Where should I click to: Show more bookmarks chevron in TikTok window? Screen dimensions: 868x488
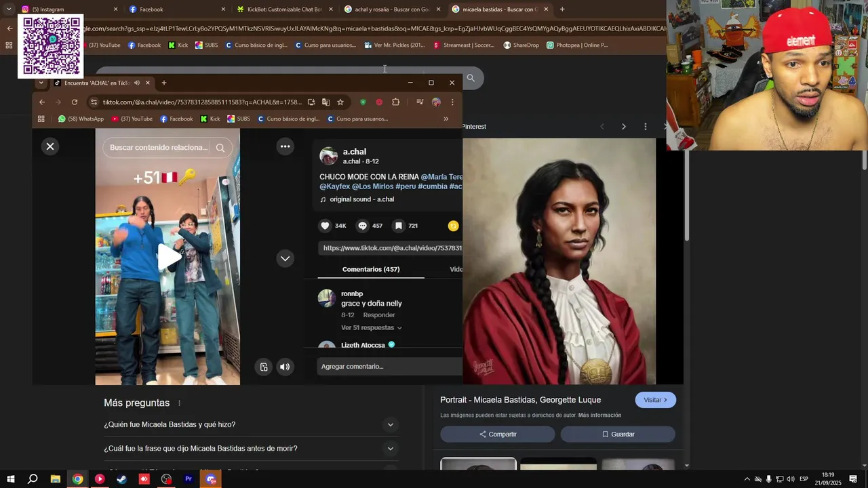point(446,119)
